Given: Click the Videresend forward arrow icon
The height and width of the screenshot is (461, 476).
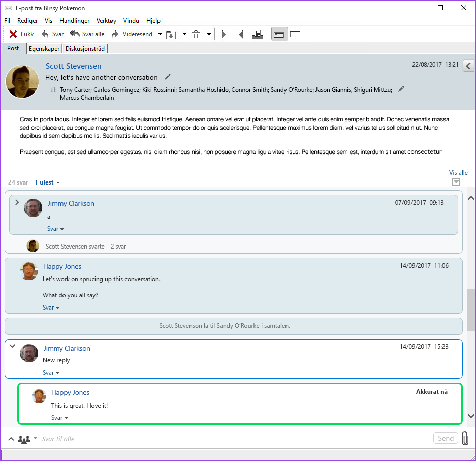Looking at the screenshot, I should click(x=115, y=34).
